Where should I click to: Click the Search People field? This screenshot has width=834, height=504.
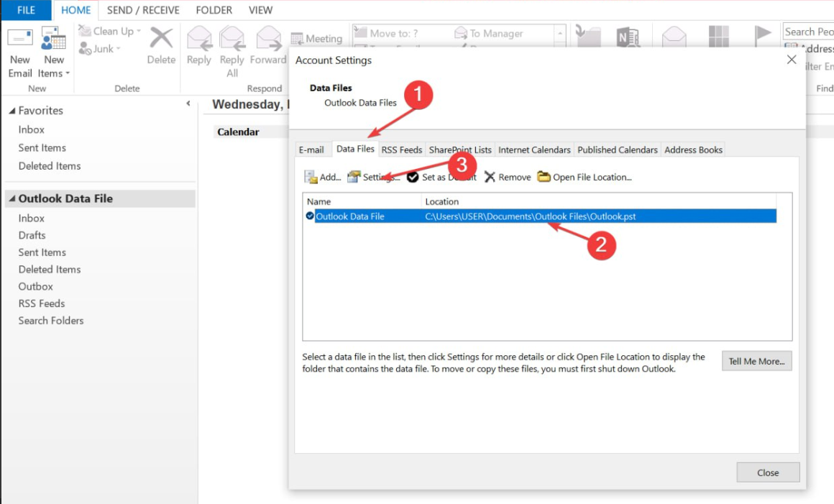808,32
